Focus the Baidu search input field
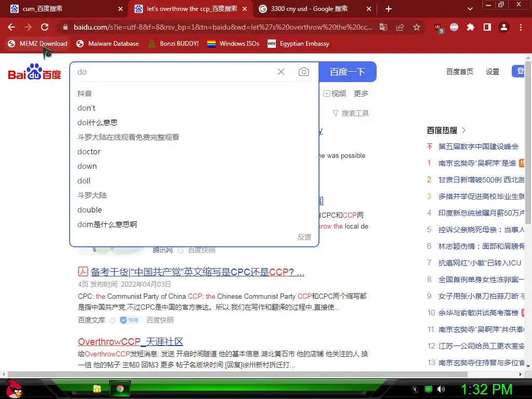 pyautogui.click(x=173, y=72)
